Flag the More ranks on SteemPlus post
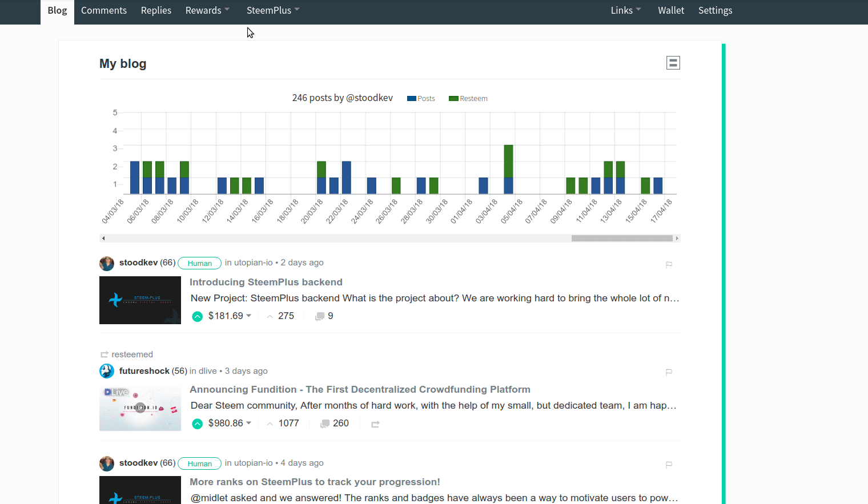The width and height of the screenshot is (868, 504). click(x=669, y=465)
